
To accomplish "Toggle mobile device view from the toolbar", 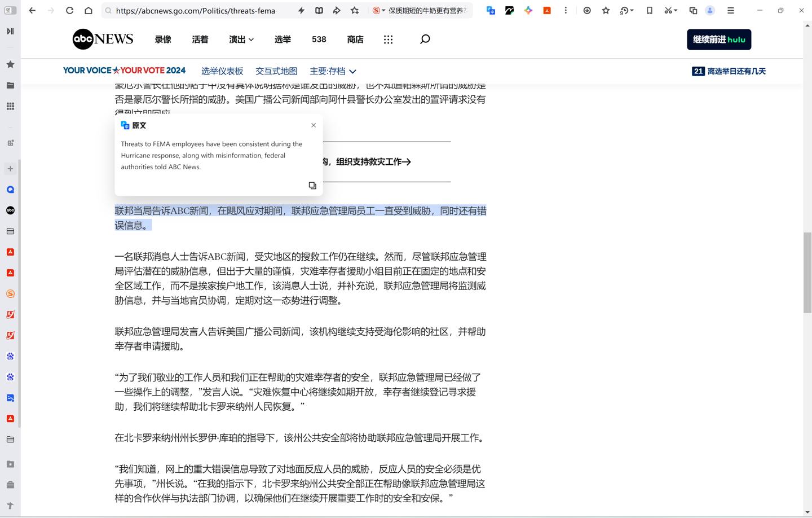I will click(649, 10).
